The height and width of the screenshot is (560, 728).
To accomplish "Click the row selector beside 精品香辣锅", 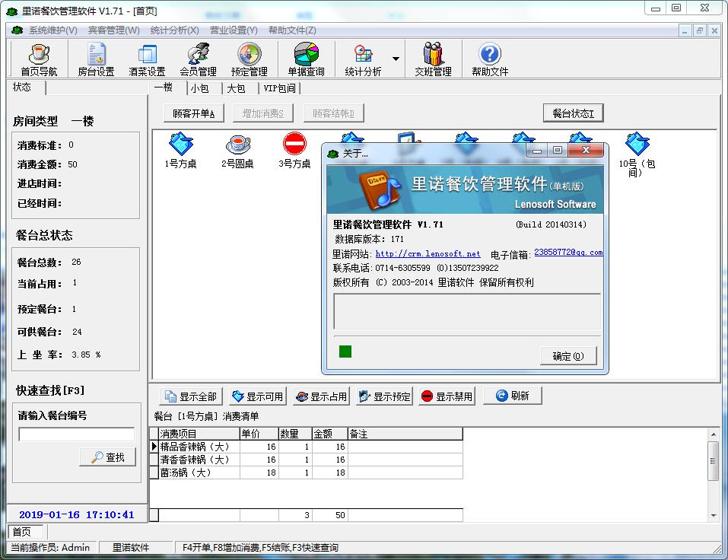I will point(154,447).
